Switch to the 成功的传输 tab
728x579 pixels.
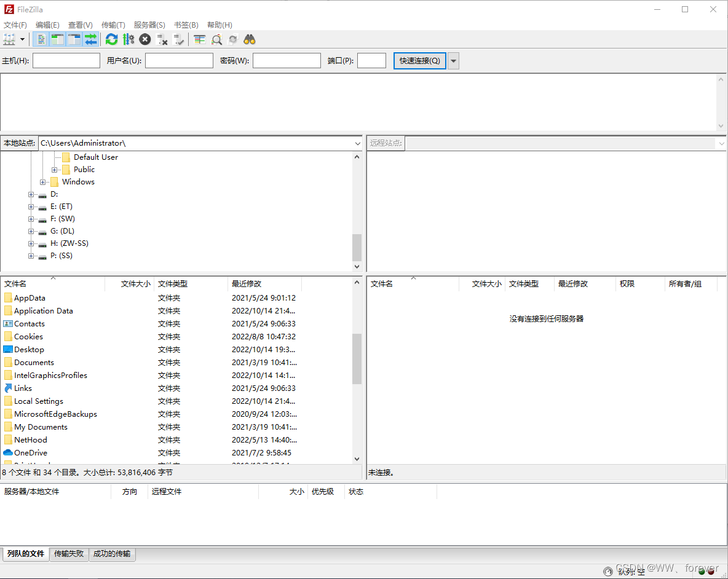point(112,554)
